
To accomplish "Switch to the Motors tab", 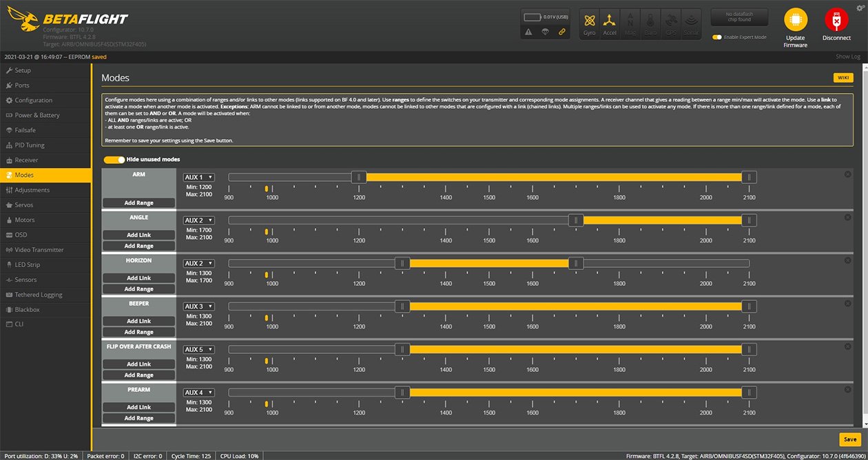I will coord(25,220).
